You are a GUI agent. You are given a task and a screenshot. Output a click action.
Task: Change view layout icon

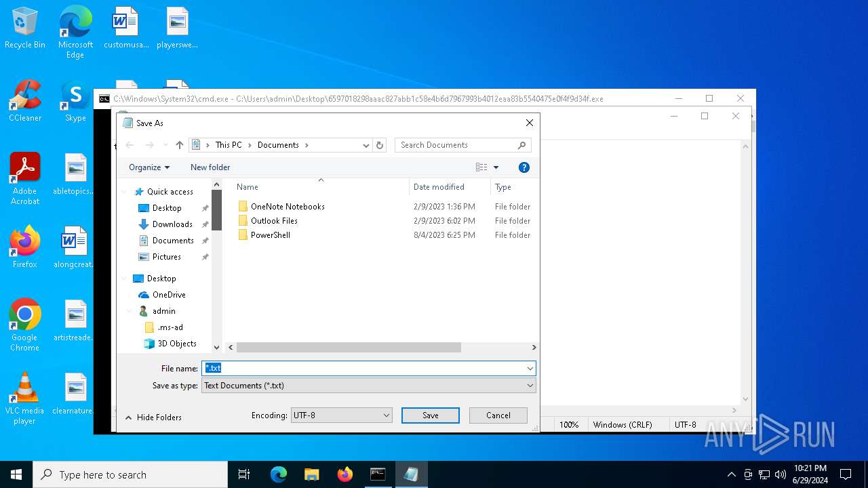(x=481, y=167)
